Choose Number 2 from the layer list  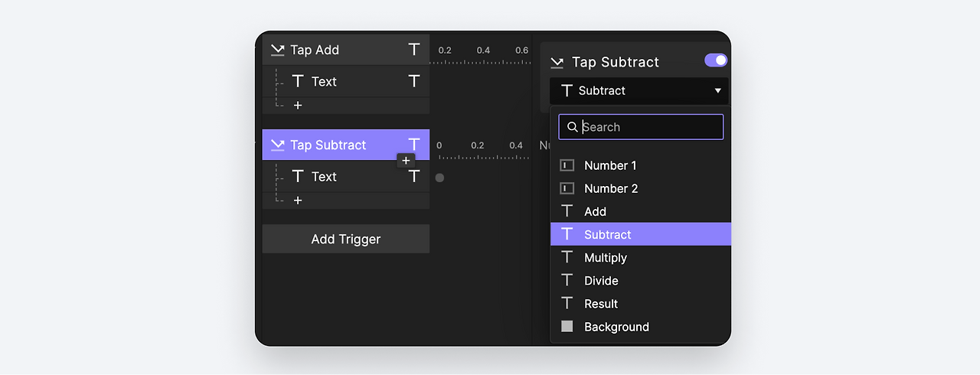611,188
